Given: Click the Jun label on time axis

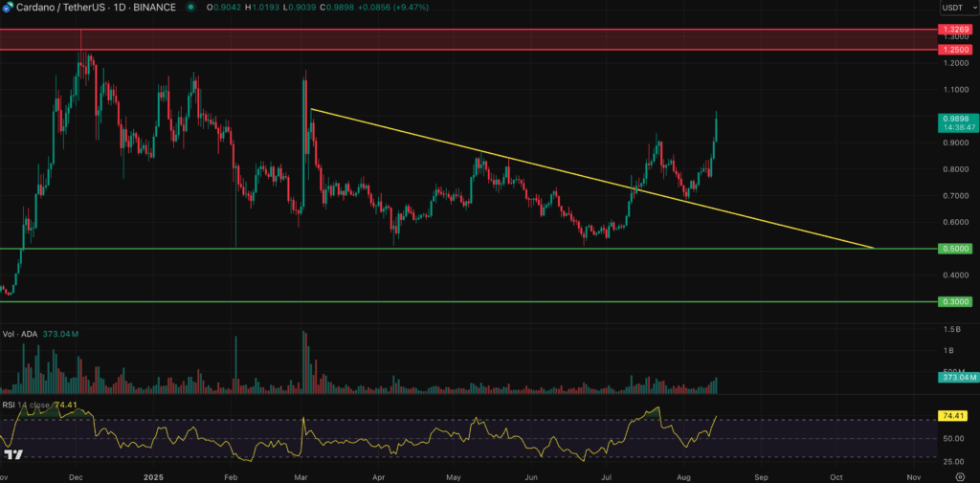Looking at the screenshot, I should [532, 476].
